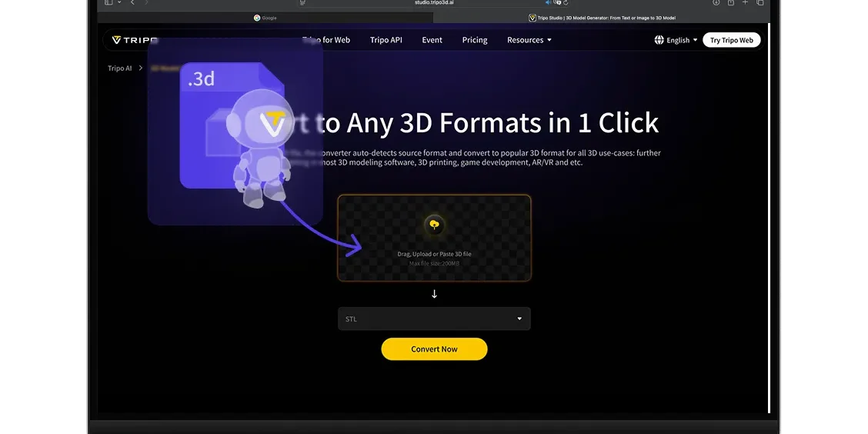This screenshot has height=434, width=868.
Task: Open the Tripo API menu item
Action: (x=386, y=40)
